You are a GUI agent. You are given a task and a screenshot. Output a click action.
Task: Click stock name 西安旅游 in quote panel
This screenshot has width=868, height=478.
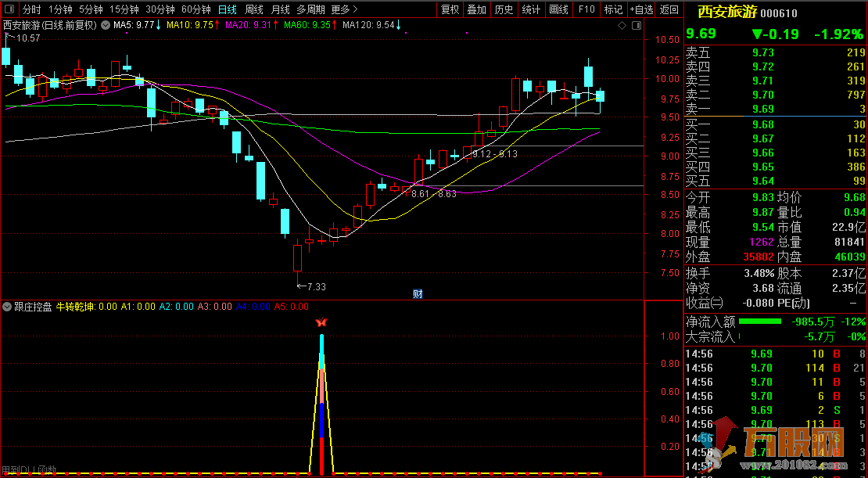point(726,12)
